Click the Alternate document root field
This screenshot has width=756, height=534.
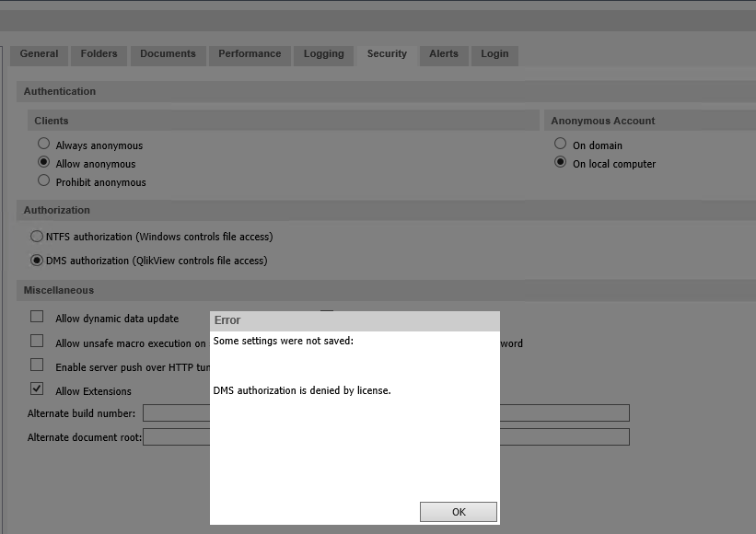[386, 437]
